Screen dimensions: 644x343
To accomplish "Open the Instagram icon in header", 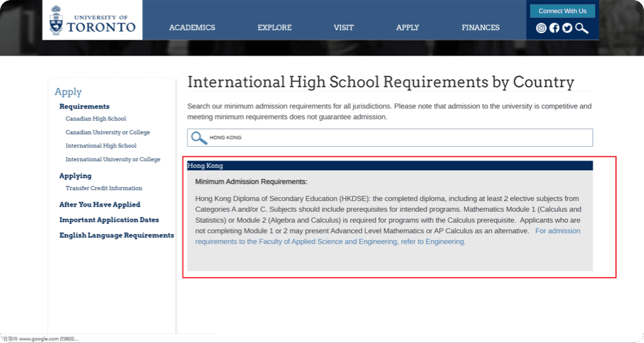I will pyautogui.click(x=541, y=28).
